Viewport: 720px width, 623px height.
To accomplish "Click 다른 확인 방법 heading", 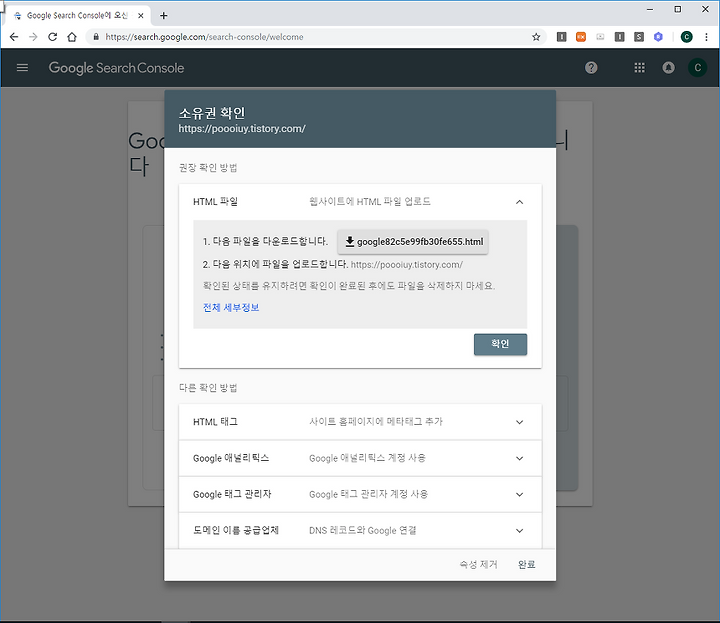I will tap(208, 388).
